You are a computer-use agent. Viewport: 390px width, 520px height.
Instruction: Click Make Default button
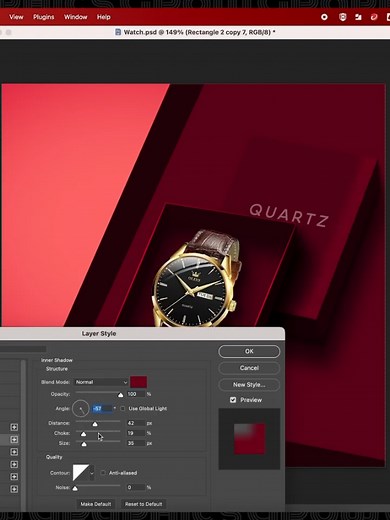click(96, 504)
